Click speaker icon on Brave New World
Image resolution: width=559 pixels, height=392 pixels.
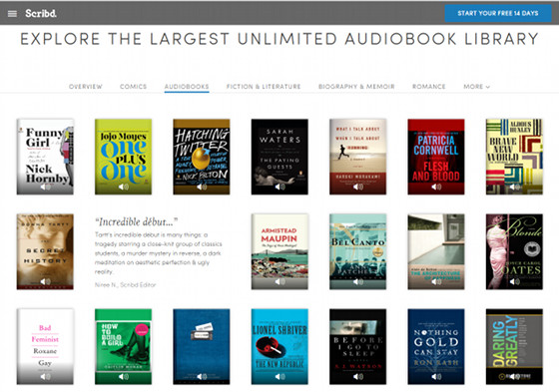click(x=514, y=187)
